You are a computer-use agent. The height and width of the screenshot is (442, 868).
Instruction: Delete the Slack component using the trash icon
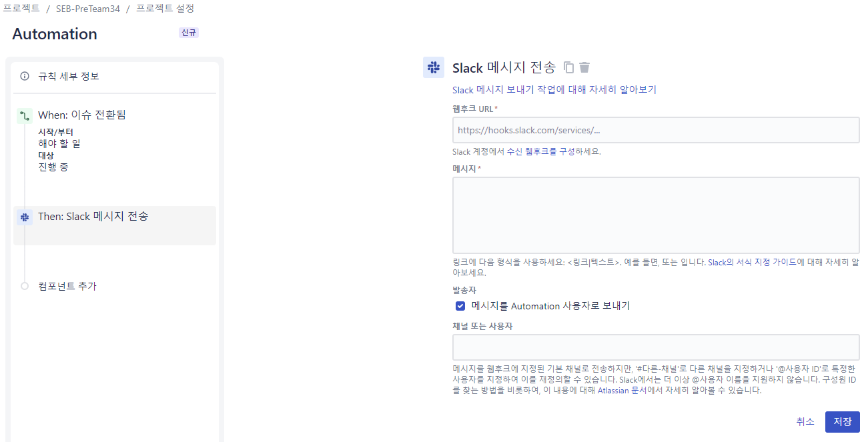pyautogui.click(x=584, y=67)
